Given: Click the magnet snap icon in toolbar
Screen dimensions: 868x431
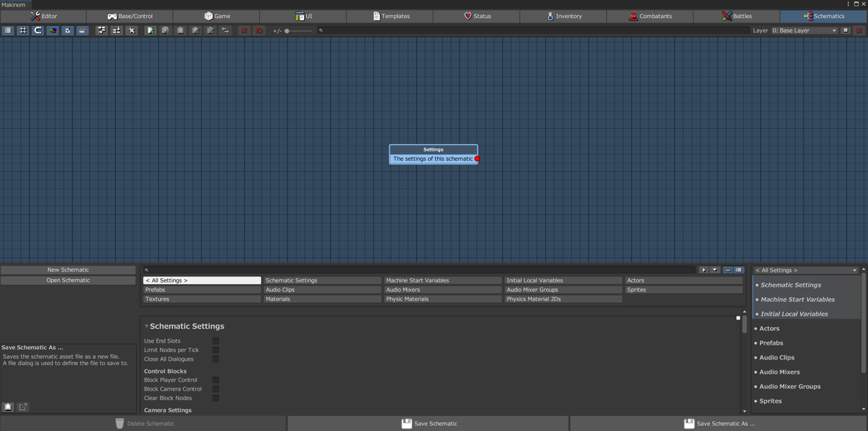Looking at the screenshot, I should pyautogui.click(x=38, y=30).
